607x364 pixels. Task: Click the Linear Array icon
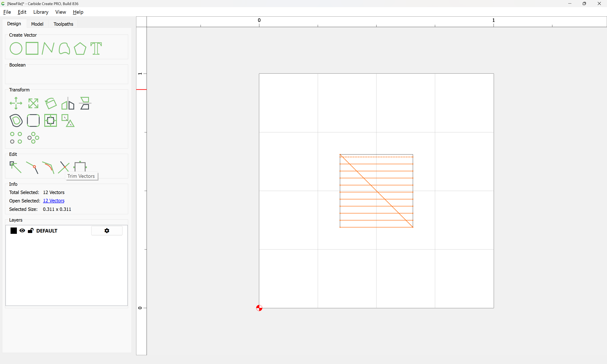pyautogui.click(x=16, y=138)
